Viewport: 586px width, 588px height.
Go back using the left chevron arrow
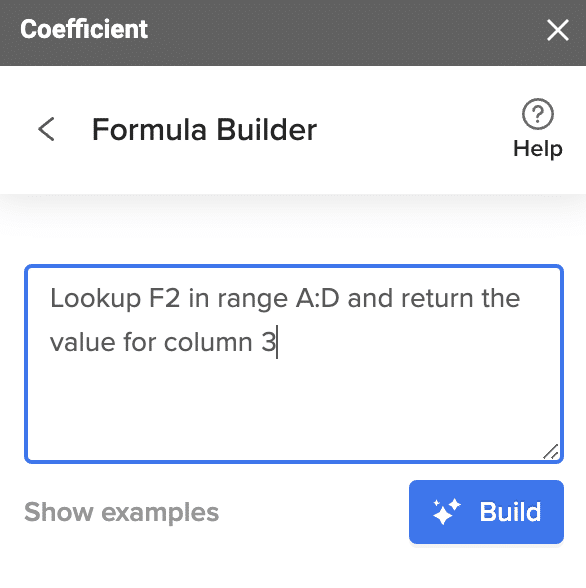[x=46, y=129]
